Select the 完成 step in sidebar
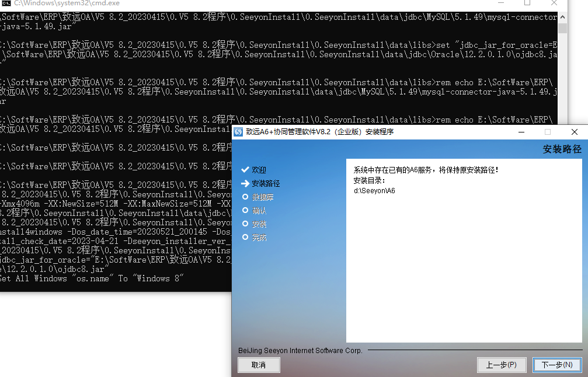 click(259, 238)
